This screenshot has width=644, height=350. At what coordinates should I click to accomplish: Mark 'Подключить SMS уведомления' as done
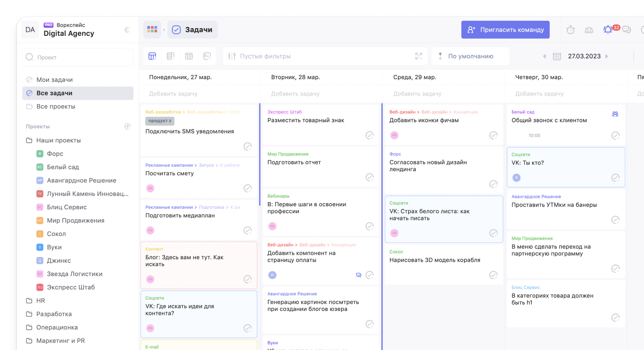[x=248, y=147]
